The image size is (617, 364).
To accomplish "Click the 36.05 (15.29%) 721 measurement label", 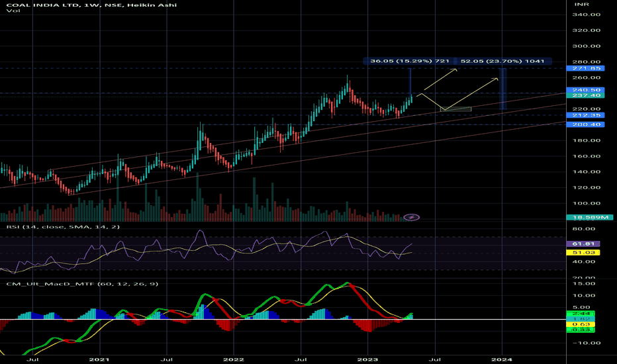I will point(409,61).
